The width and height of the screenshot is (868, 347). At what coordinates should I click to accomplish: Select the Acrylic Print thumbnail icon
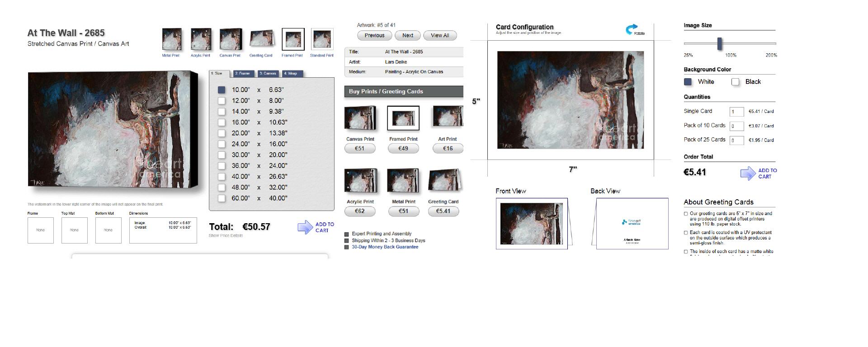(x=201, y=39)
